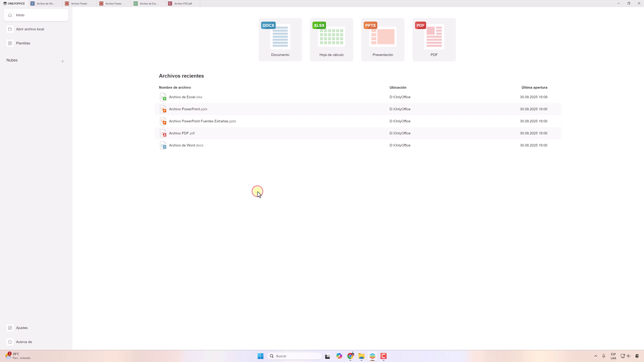This screenshot has height=362, width=644.
Task: Open Windows Start menu
Action: (260, 356)
